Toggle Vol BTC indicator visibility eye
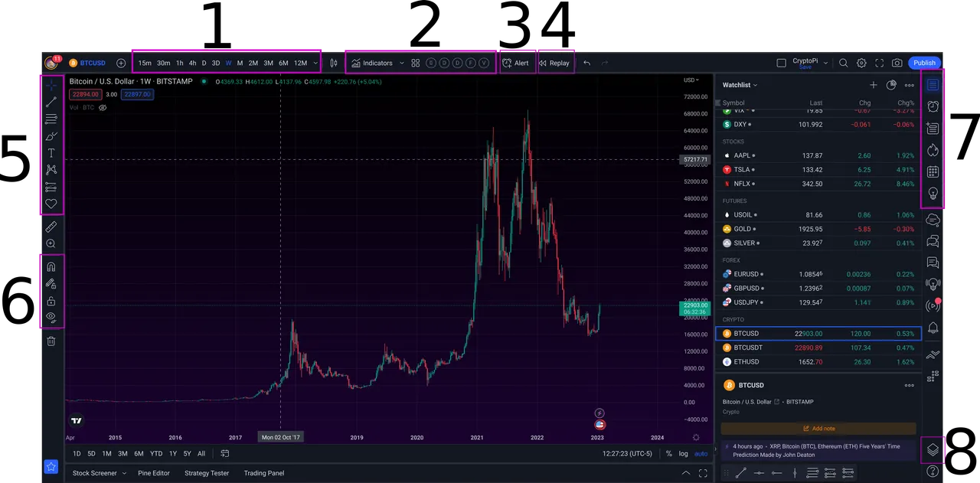The image size is (980, 483). (x=103, y=108)
